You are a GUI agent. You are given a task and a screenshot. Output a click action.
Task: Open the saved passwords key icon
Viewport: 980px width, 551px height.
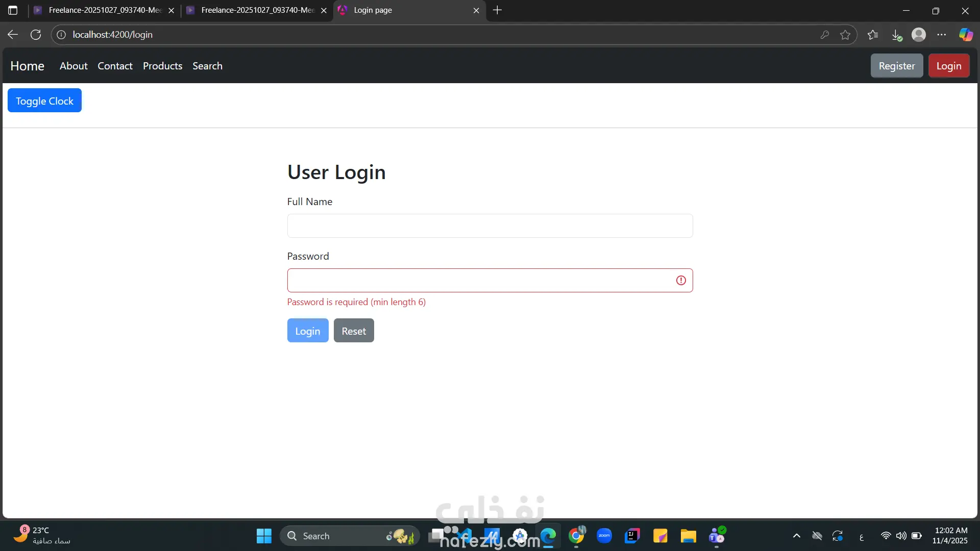point(824,35)
